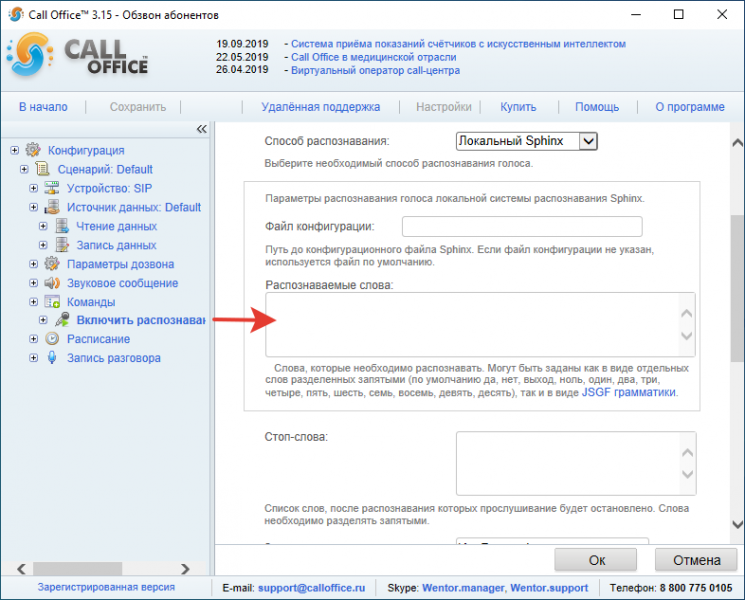
Task: Click the title bar app icon
Action: click(x=16, y=14)
